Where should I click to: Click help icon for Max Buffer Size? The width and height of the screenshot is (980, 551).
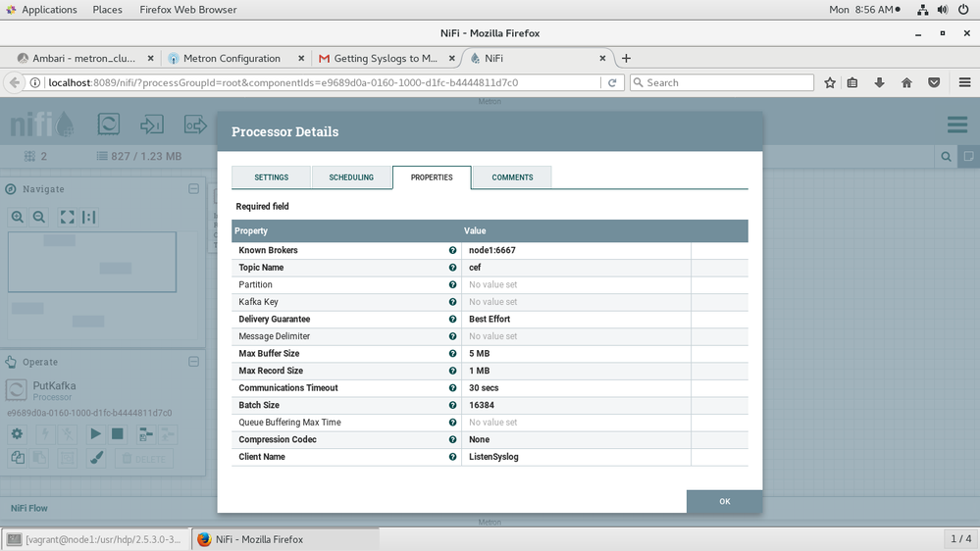452,354
